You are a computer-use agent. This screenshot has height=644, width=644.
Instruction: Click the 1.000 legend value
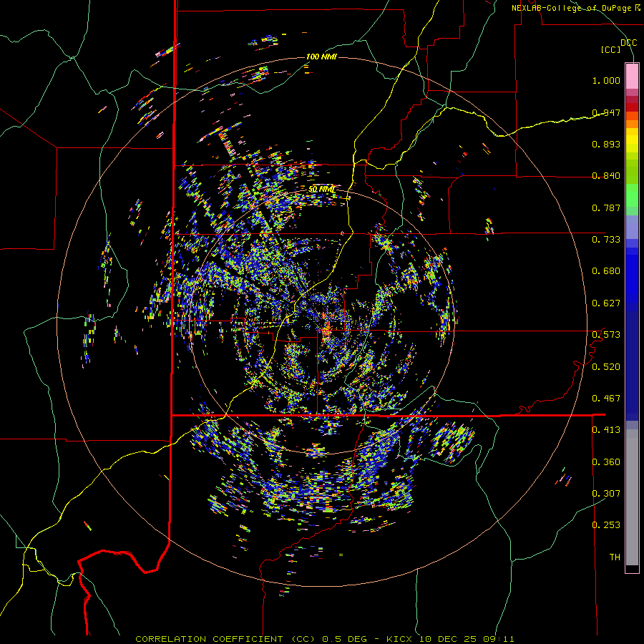(x=606, y=80)
